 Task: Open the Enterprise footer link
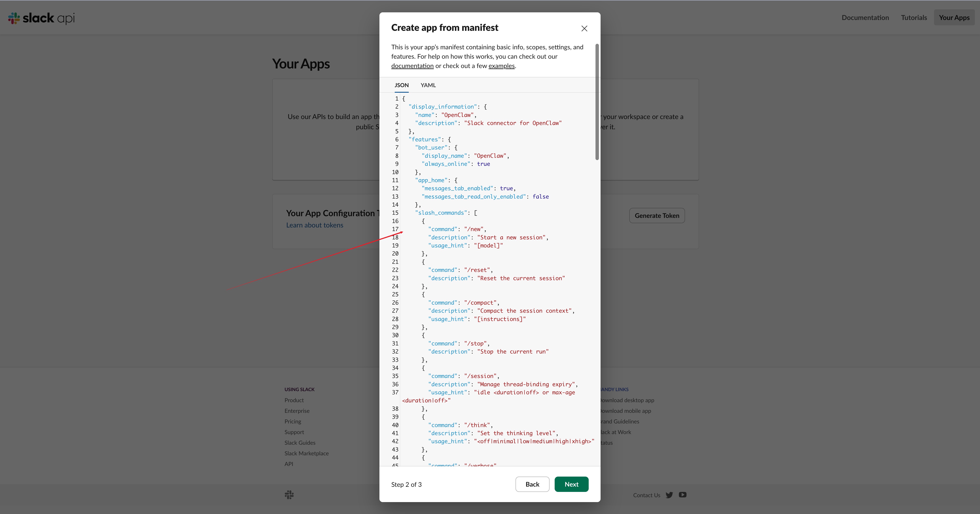pyautogui.click(x=297, y=411)
